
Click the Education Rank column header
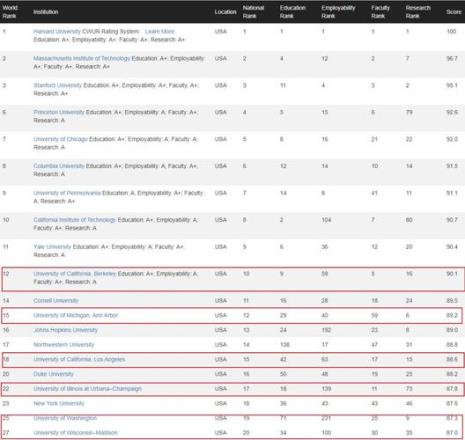coord(293,12)
